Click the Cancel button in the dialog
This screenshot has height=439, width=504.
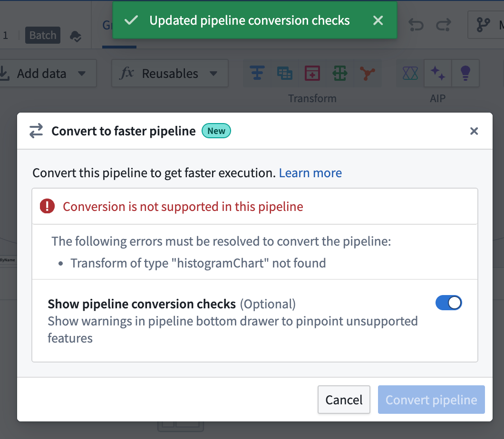(x=344, y=400)
